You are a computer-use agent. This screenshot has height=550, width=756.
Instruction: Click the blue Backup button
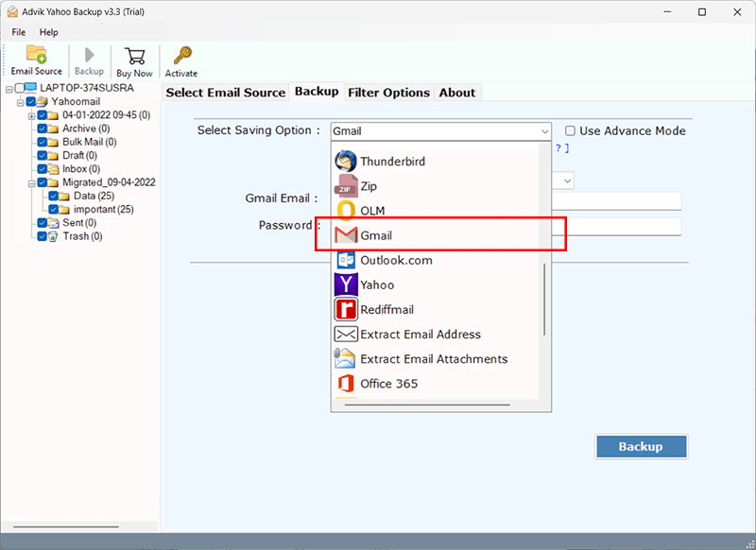642,446
